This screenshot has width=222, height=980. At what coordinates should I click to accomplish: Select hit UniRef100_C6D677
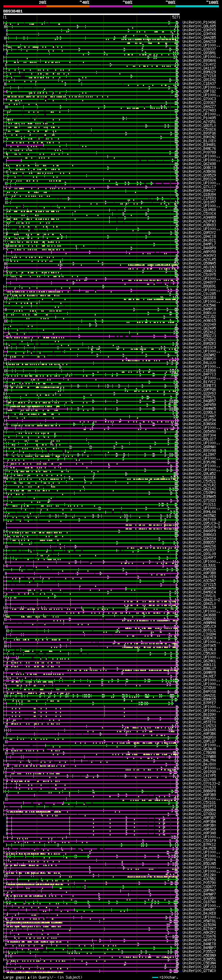pyautogui.click(x=199, y=887)
